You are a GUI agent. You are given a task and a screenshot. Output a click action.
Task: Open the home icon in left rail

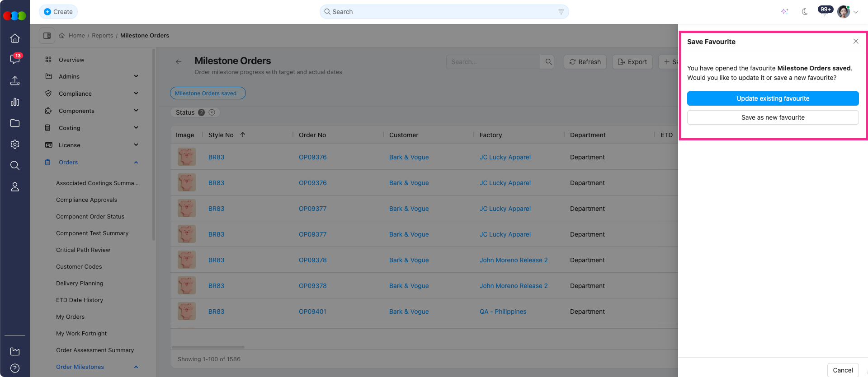[x=15, y=38]
